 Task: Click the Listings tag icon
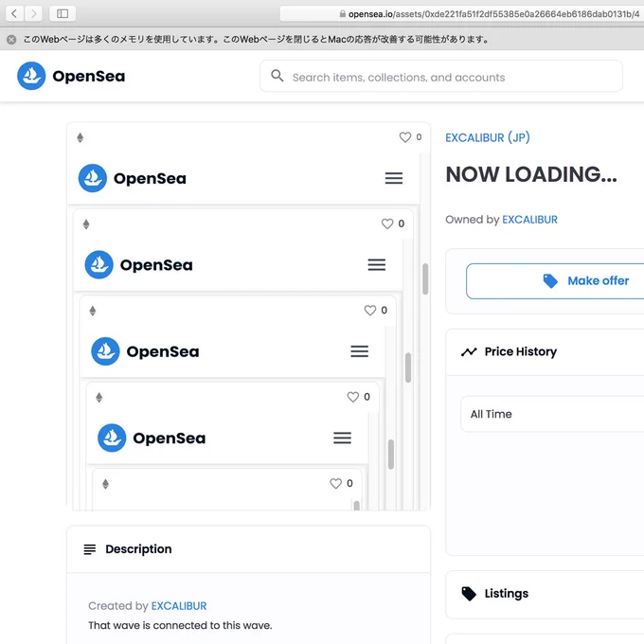click(469, 594)
